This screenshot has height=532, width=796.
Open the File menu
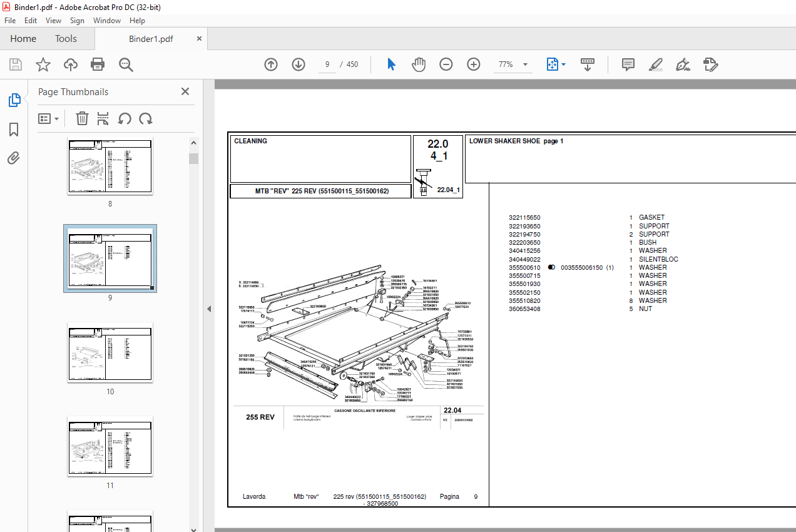(x=10, y=21)
